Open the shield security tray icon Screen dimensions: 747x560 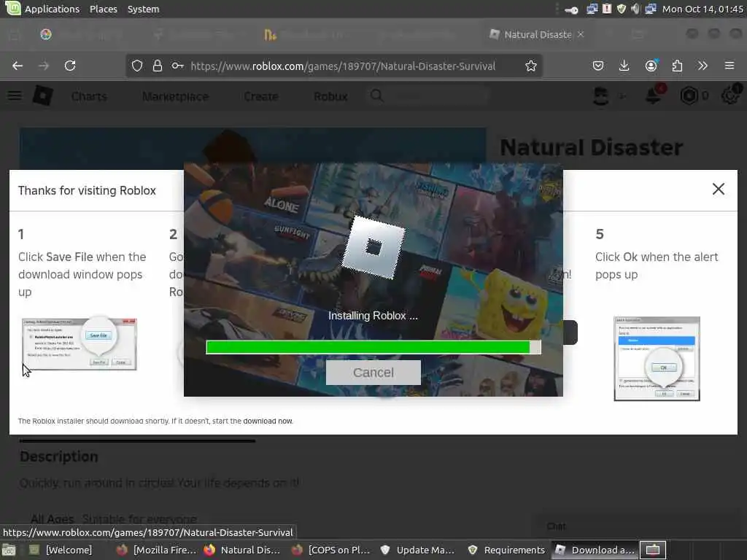622,9
